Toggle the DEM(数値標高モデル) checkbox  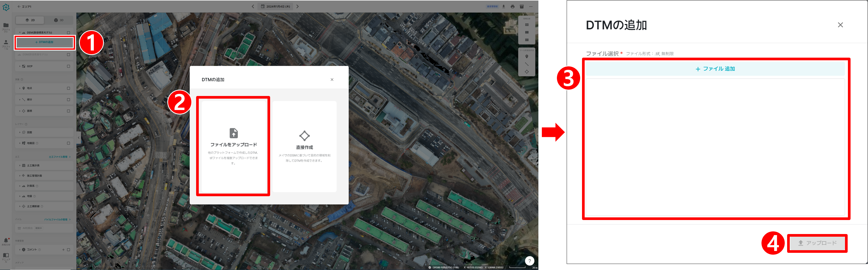pos(68,33)
